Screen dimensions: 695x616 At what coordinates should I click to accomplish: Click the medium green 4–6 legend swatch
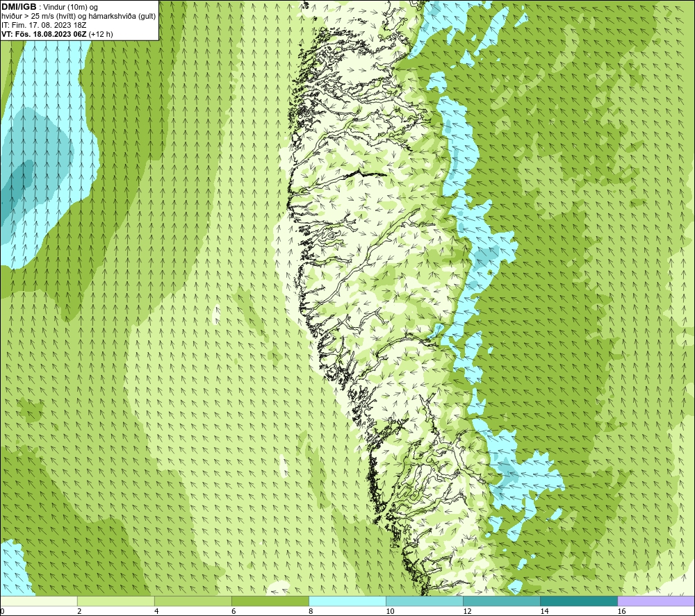click(193, 601)
